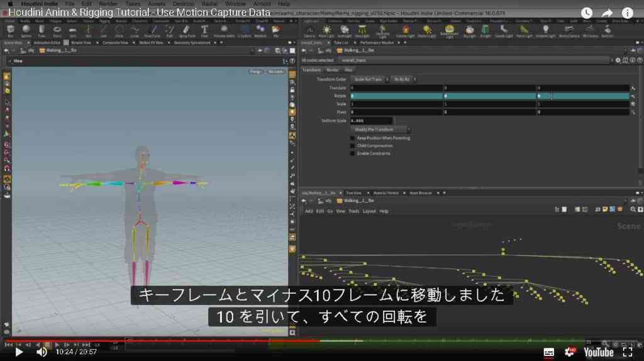
Task: Click the Font text shelf tool
Action: point(204,30)
